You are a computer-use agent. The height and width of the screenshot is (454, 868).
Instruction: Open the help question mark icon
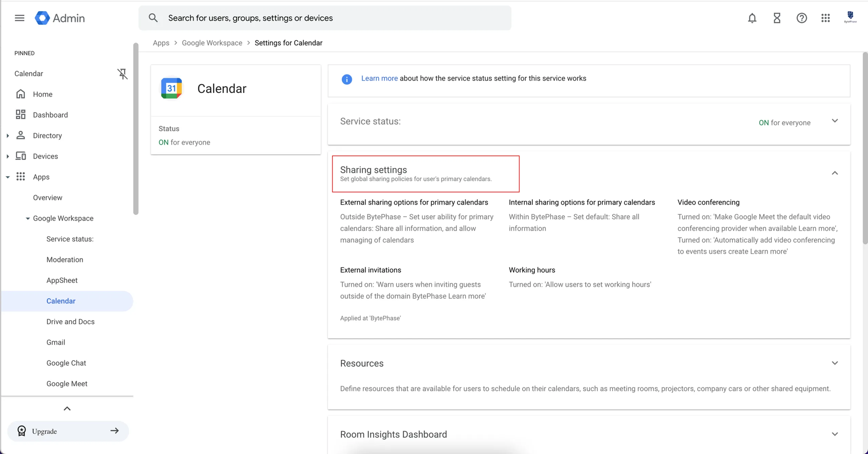(802, 18)
